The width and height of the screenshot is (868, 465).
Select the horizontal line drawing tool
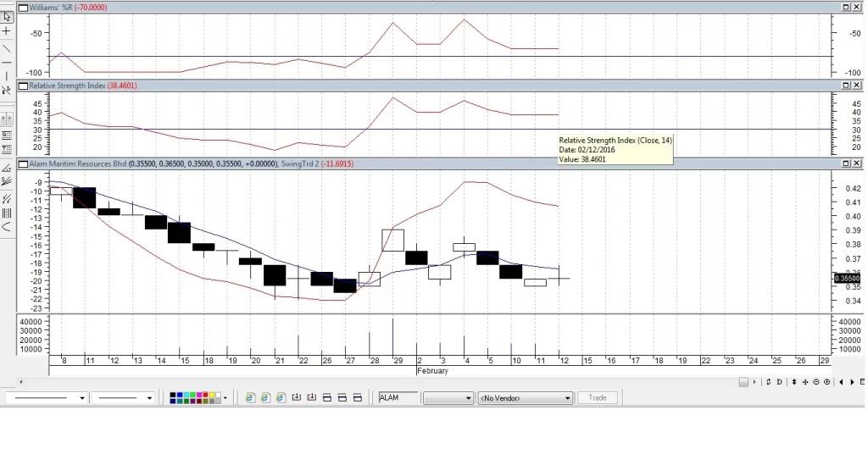click(6, 63)
